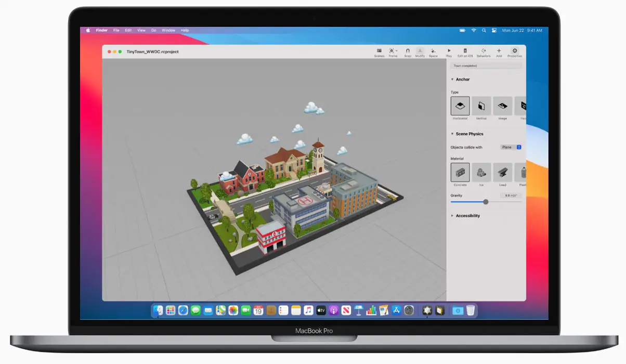Expand the Accessibility section
Image resolution: width=626 pixels, height=364 pixels.
coord(452,216)
